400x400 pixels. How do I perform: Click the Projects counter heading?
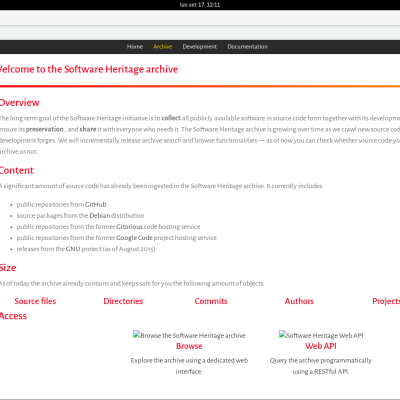point(386,301)
